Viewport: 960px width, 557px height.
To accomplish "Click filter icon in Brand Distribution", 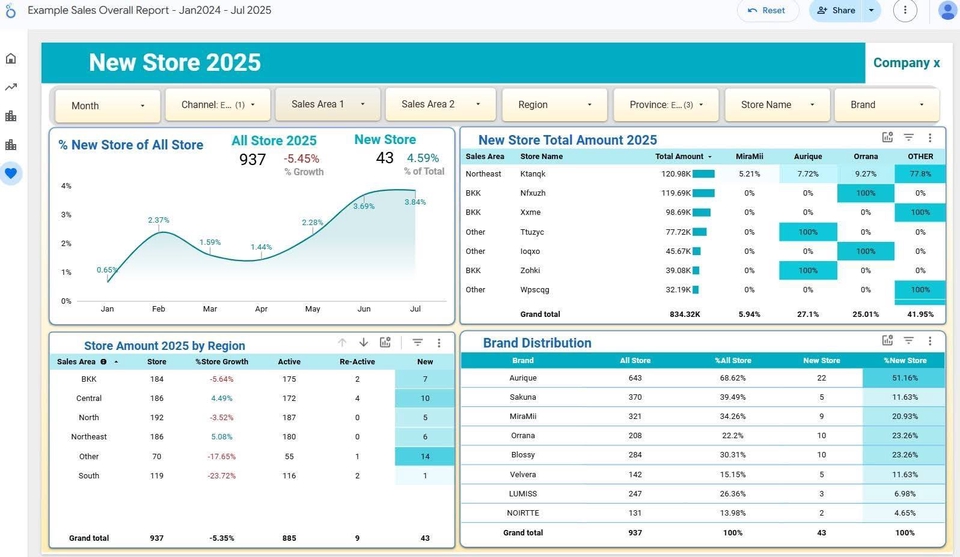I will (909, 341).
